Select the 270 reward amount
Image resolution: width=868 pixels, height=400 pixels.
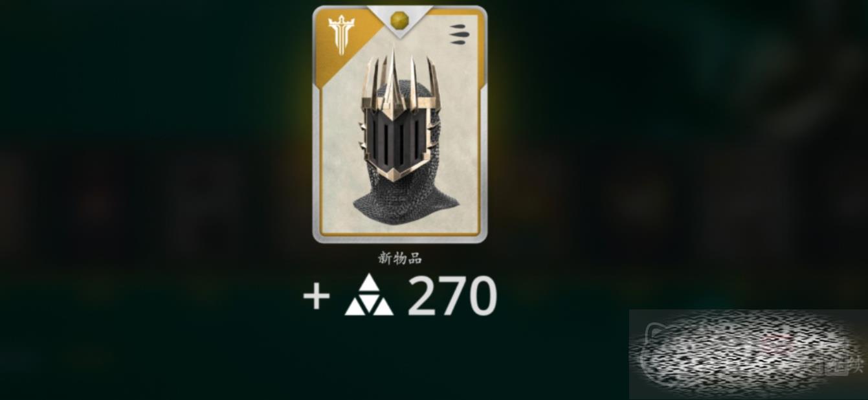pyautogui.click(x=452, y=296)
